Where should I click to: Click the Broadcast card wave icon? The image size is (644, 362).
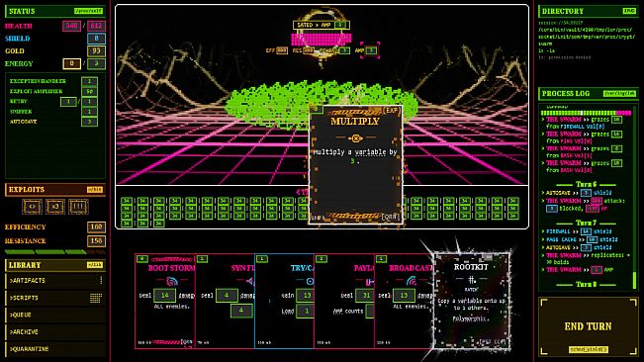(412, 281)
